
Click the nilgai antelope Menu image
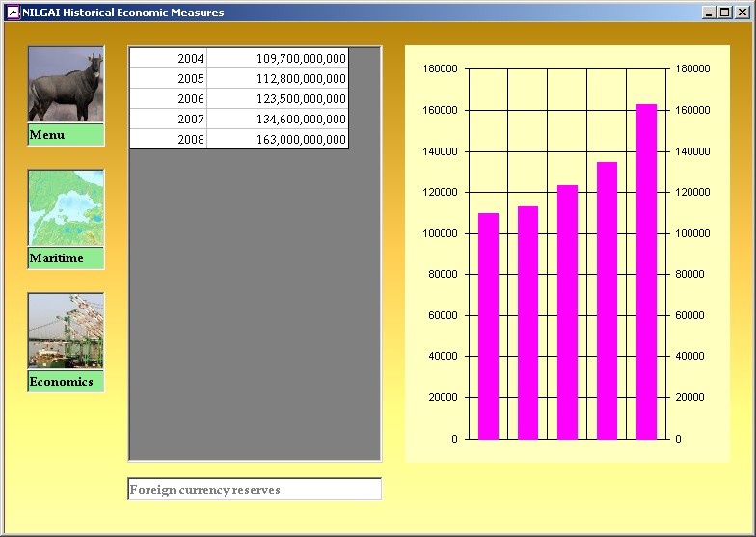[x=66, y=85]
